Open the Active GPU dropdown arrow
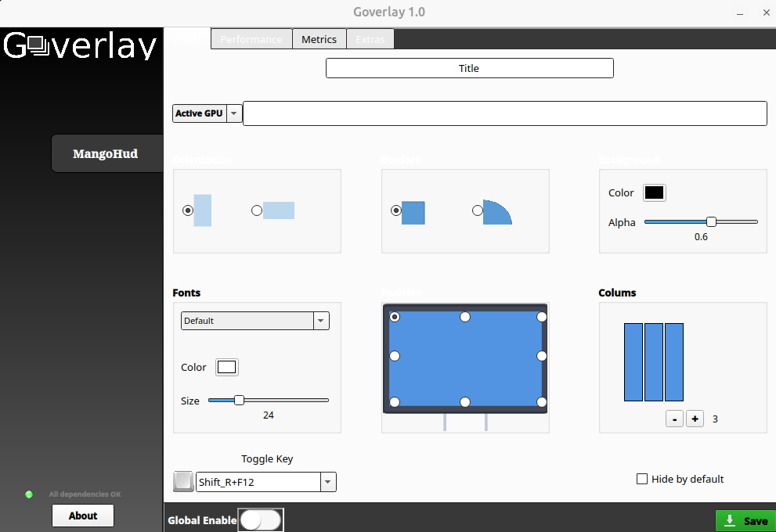This screenshot has height=532, width=776. 233,113
